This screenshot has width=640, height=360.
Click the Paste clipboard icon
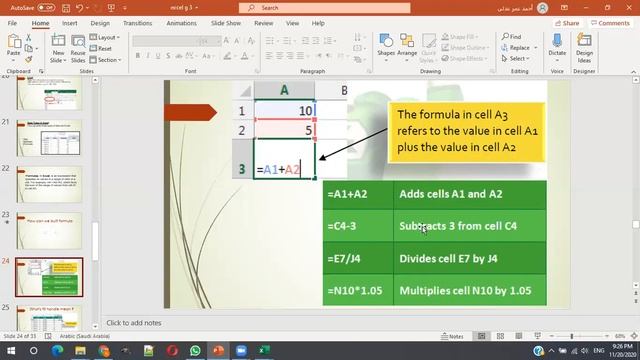(14, 42)
